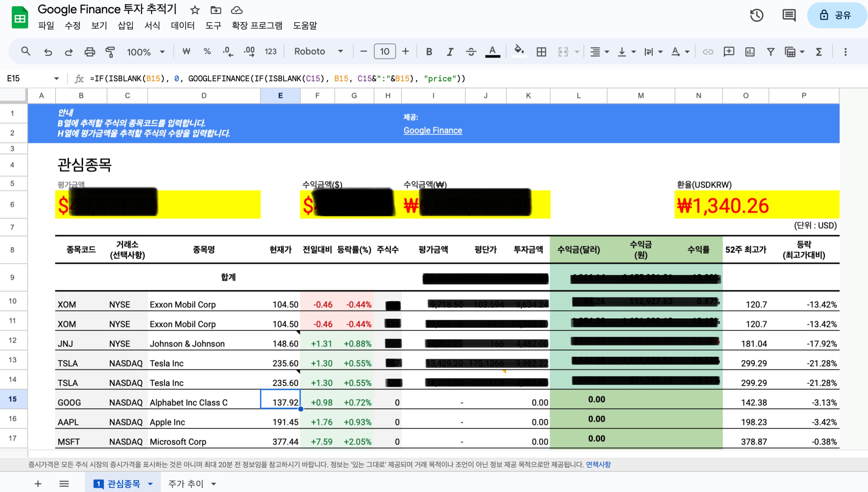Open the Roboto font dropdown
This screenshot has width=868, height=492.
[318, 52]
